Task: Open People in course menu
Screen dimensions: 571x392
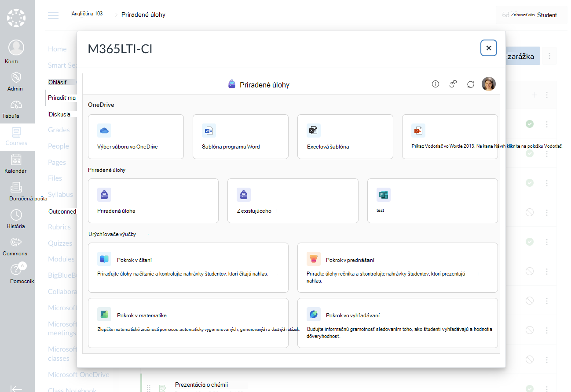Action: click(59, 146)
